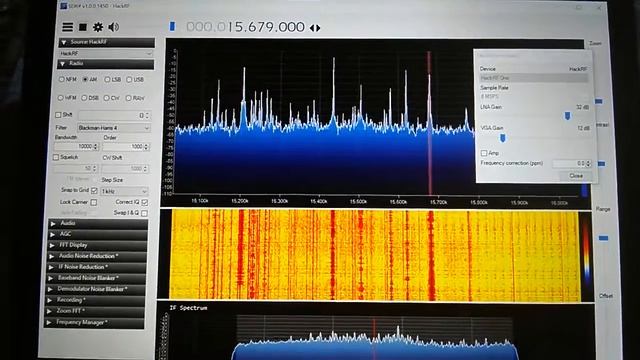Click the Frequency correction ppm field
Image resolution: width=640 pixels, height=360 pixels.
tap(572, 163)
